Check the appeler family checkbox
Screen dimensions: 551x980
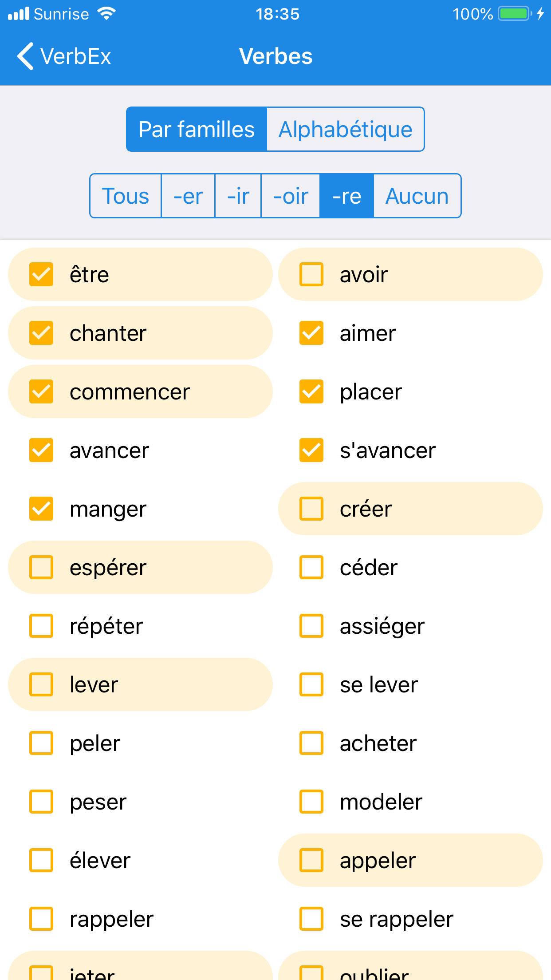(311, 860)
